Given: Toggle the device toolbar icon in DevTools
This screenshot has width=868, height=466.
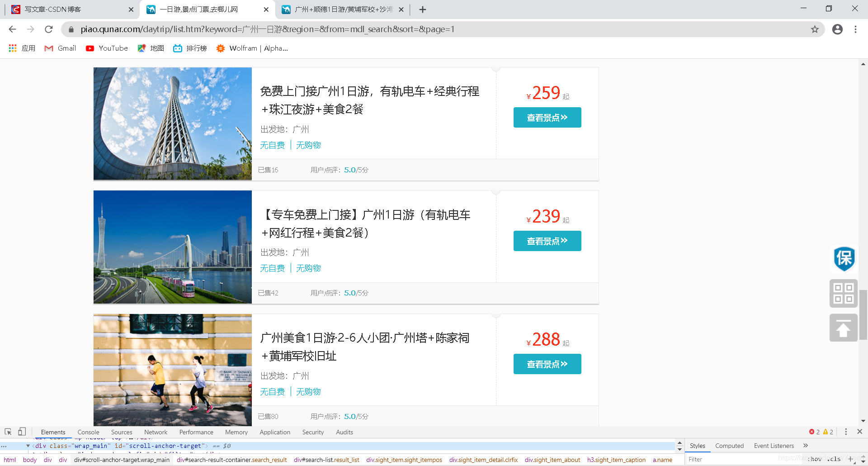Looking at the screenshot, I should 22,432.
